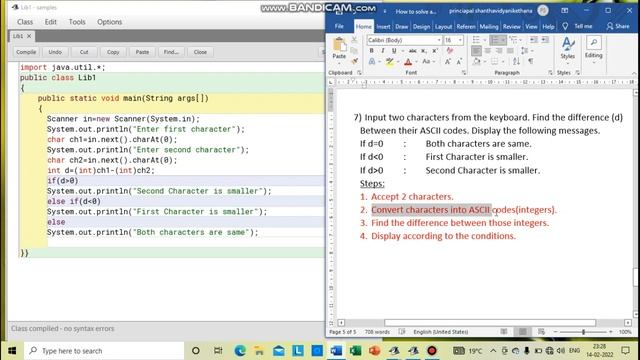Click the Bandicam record icon in taskbar

tap(432, 351)
